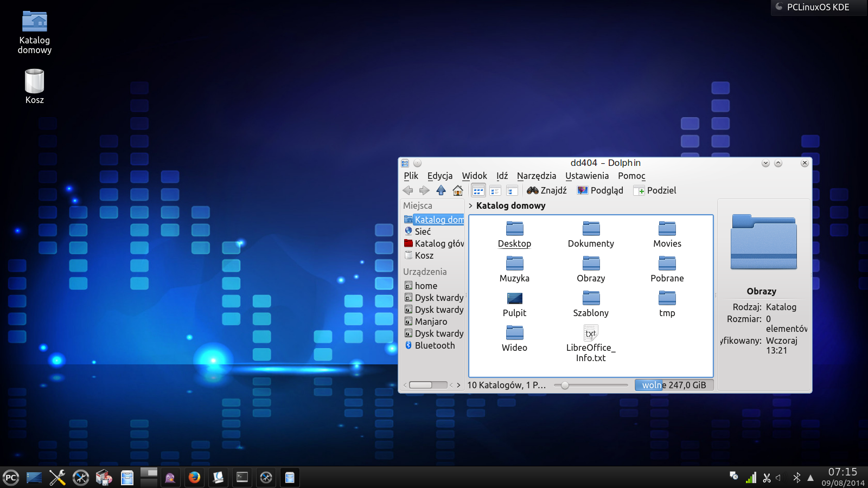868x488 pixels.
Task: Select the LibreOffice_Info.txt file
Action: click(591, 344)
